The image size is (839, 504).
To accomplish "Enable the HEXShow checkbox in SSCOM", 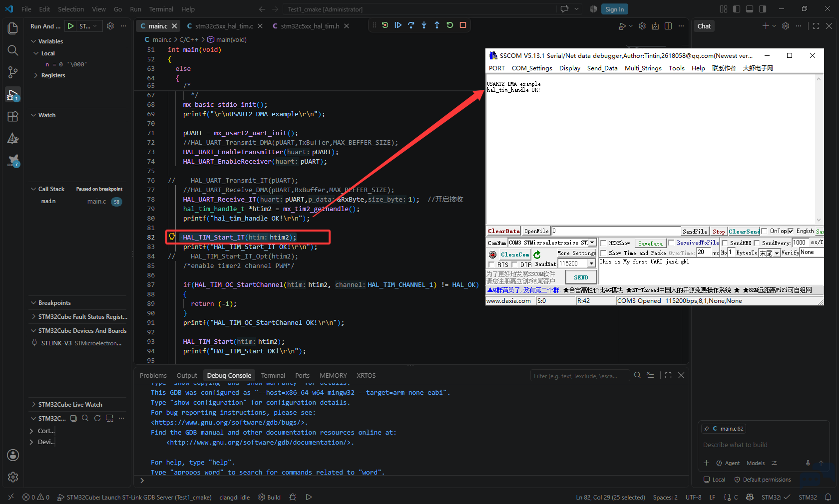I will (603, 243).
